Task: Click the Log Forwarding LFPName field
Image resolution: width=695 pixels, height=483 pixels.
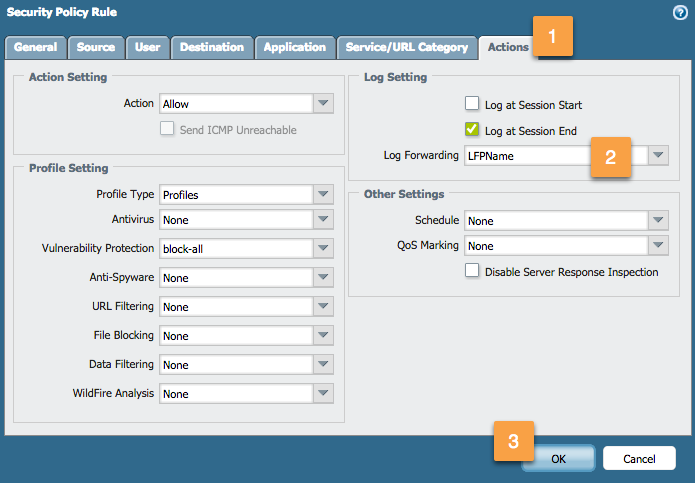Action: point(530,155)
